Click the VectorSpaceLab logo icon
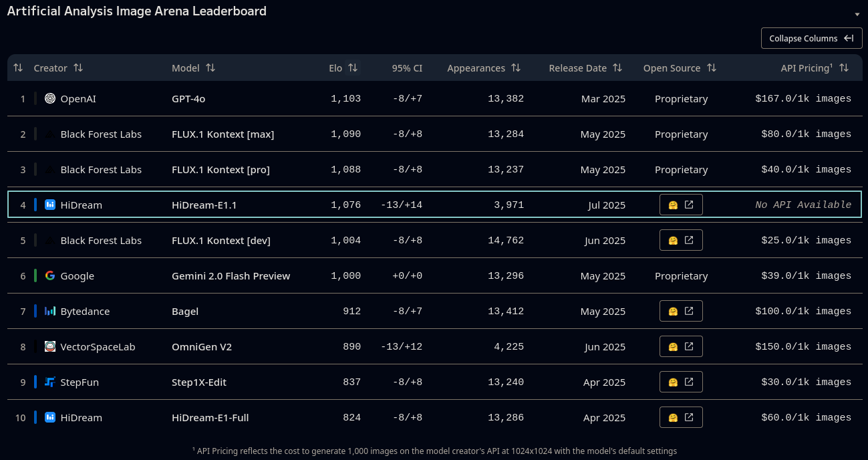The height and width of the screenshot is (460, 868). point(50,346)
